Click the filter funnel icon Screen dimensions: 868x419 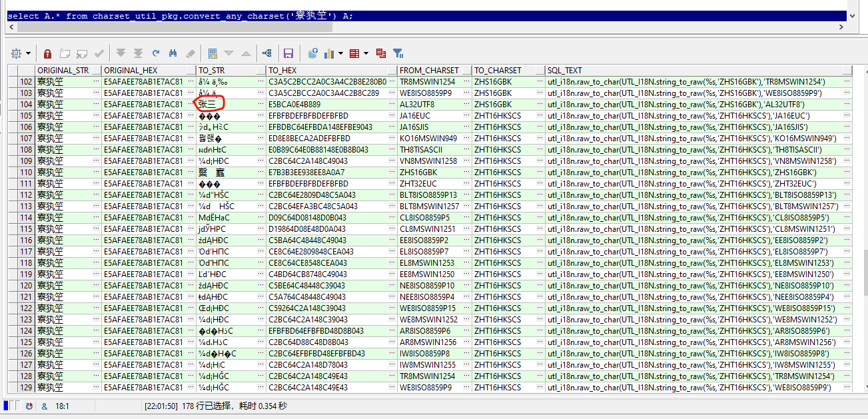pos(398,53)
